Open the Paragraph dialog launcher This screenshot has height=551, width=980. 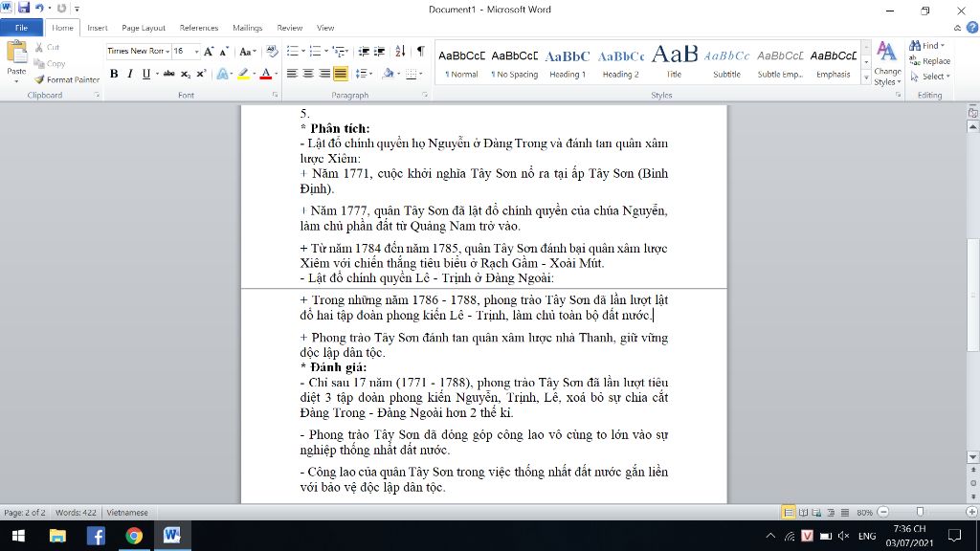tap(425, 95)
